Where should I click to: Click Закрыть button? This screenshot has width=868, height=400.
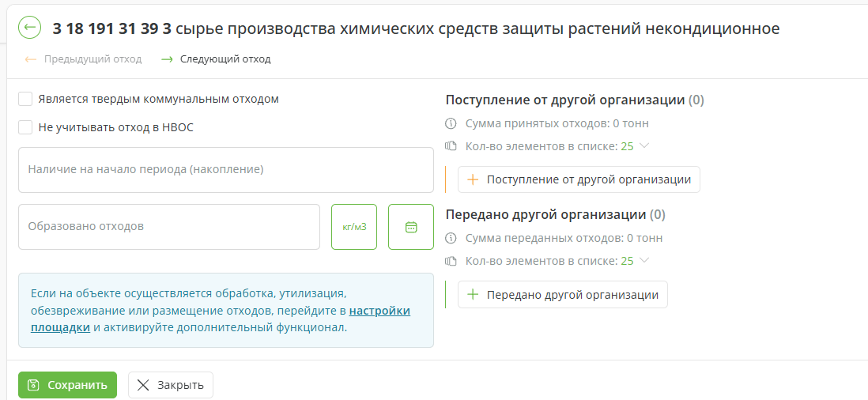point(171,385)
